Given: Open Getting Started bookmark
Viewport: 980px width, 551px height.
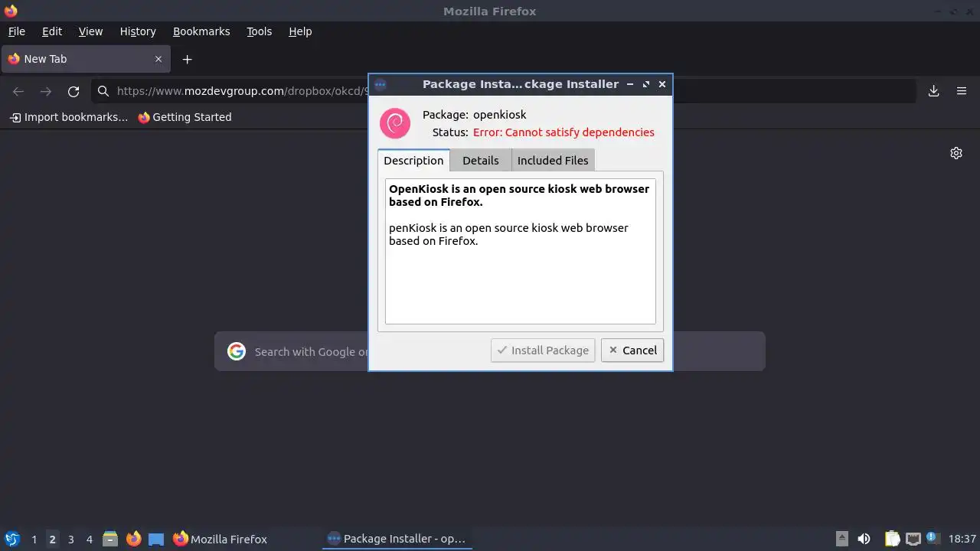Looking at the screenshot, I should pos(185,117).
